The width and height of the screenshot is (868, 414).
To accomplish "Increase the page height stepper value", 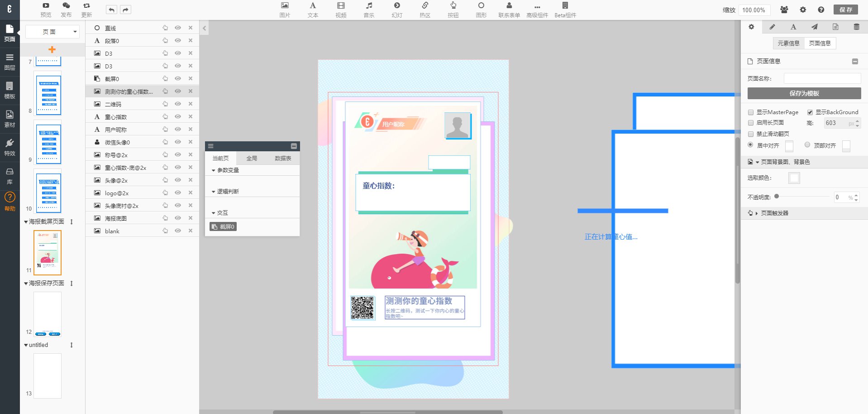I will 857,121.
